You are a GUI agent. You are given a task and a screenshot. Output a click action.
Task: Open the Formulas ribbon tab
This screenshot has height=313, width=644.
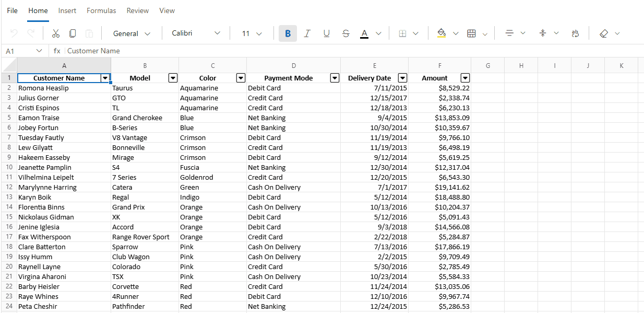pyautogui.click(x=101, y=10)
